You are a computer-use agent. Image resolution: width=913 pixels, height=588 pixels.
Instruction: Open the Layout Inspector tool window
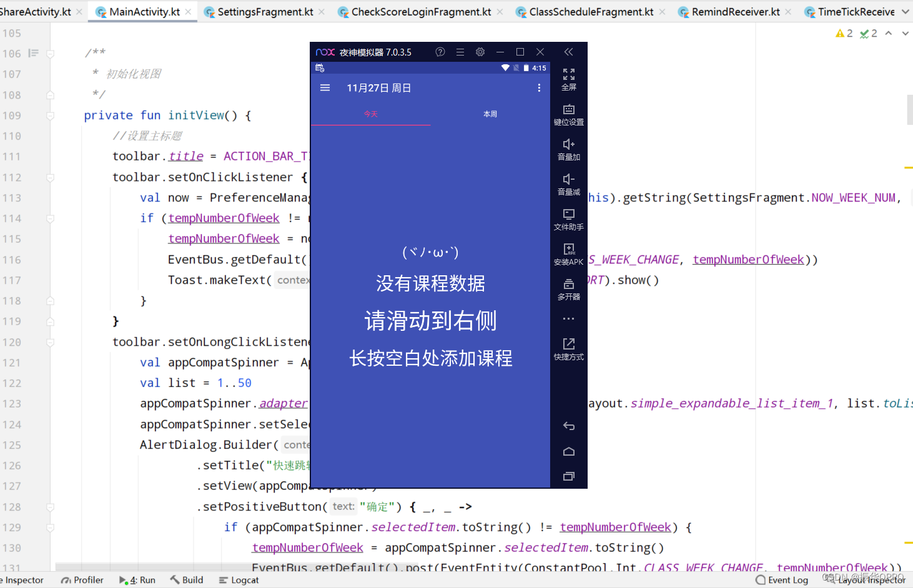coord(865,580)
